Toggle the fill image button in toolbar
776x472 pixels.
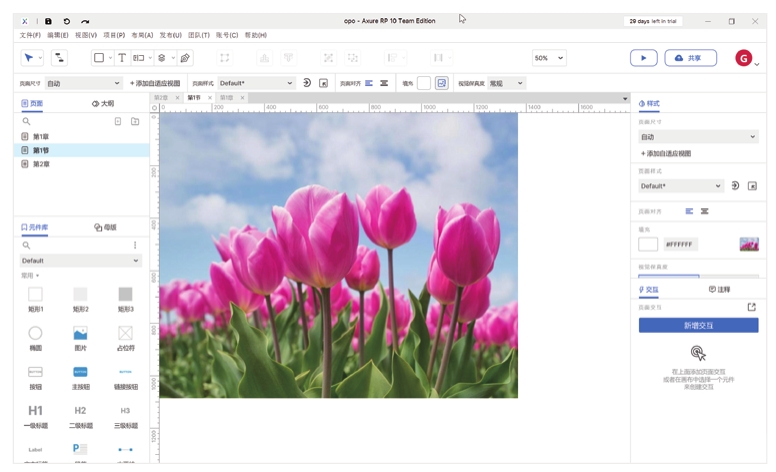441,84
